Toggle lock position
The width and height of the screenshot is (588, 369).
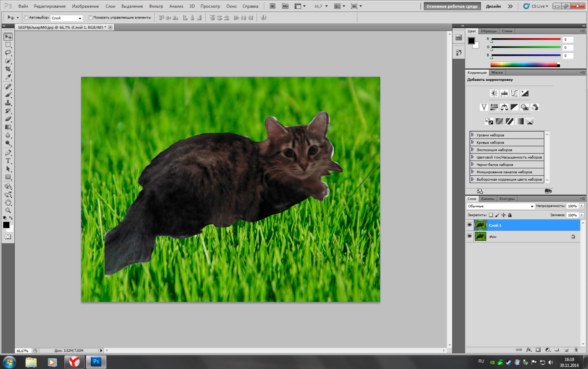[x=504, y=215]
